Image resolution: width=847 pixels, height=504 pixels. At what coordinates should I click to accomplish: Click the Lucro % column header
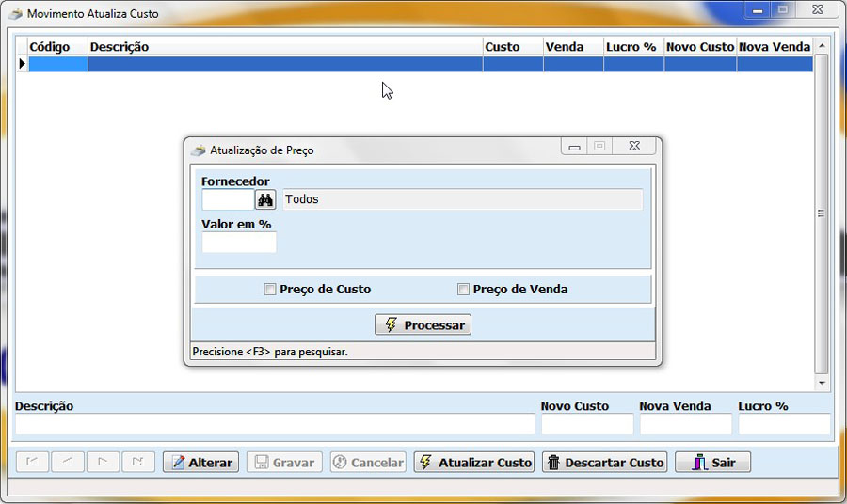tap(633, 47)
